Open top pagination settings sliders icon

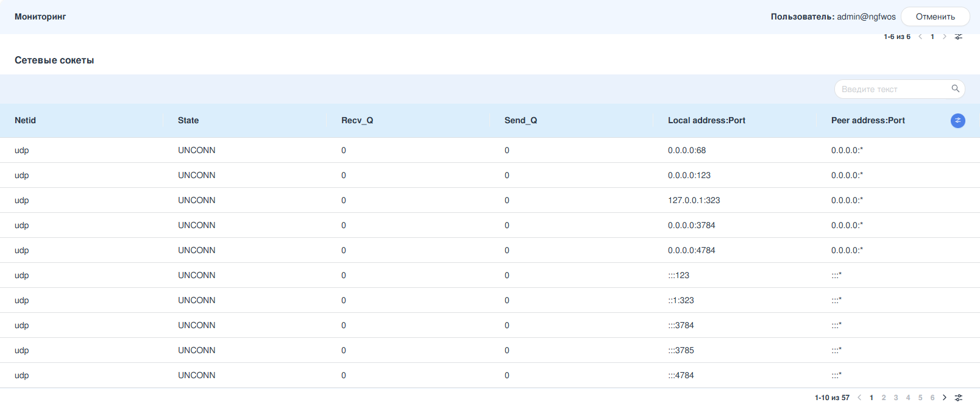[959, 37]
